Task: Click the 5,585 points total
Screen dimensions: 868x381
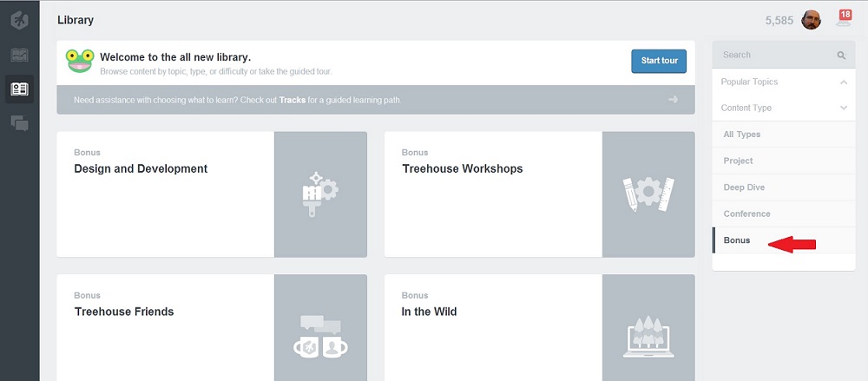Action: pos(779,21)
